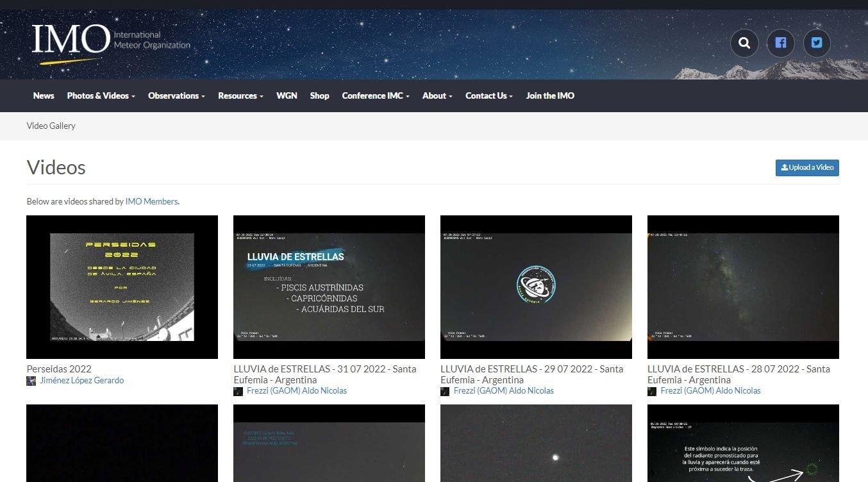Expand the Observations dropdown menu
Image resolution: width=868 pixels, height=482 pixels.
(176, 96)
